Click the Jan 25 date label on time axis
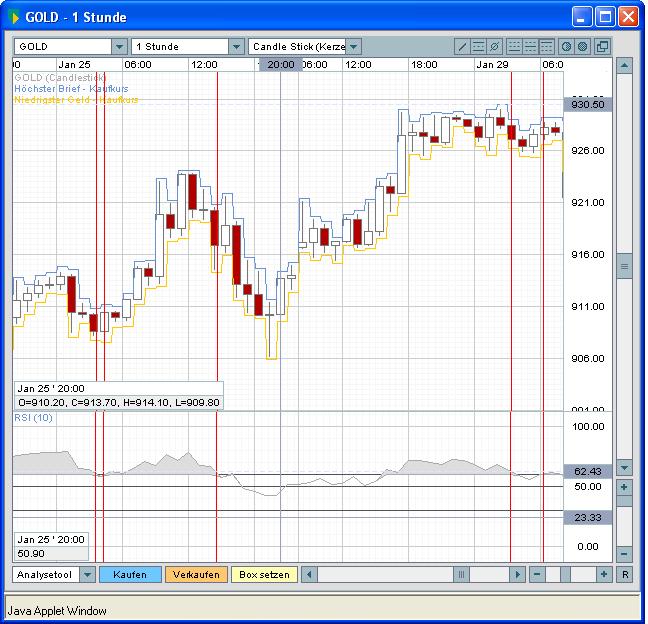Screen dimensions: 648x624 74,65
